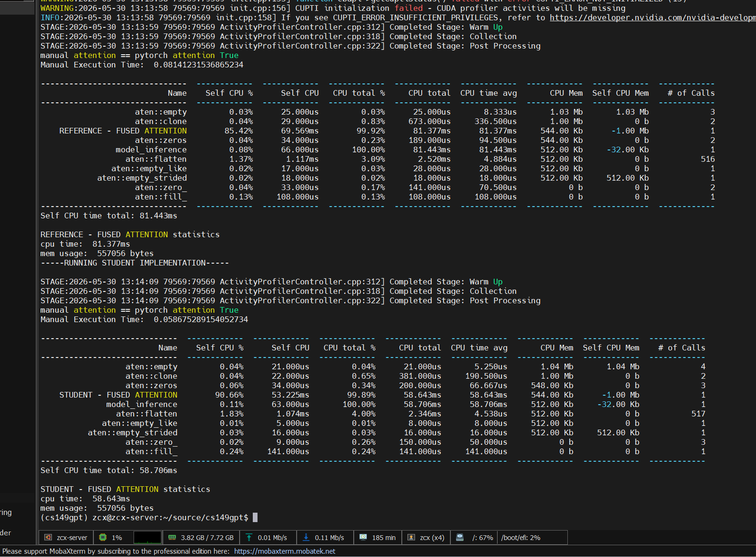
Task: Click the 0.01 Mb/s upload rate
Action: tap(273, 538)
